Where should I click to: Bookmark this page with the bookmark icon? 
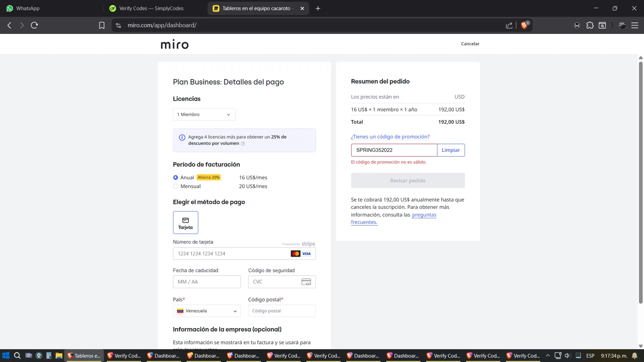tap(102, 25)
